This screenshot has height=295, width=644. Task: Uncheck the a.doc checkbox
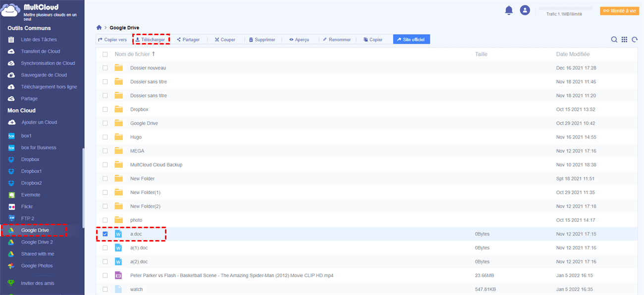pyautogui.click(x=105, y=234)
